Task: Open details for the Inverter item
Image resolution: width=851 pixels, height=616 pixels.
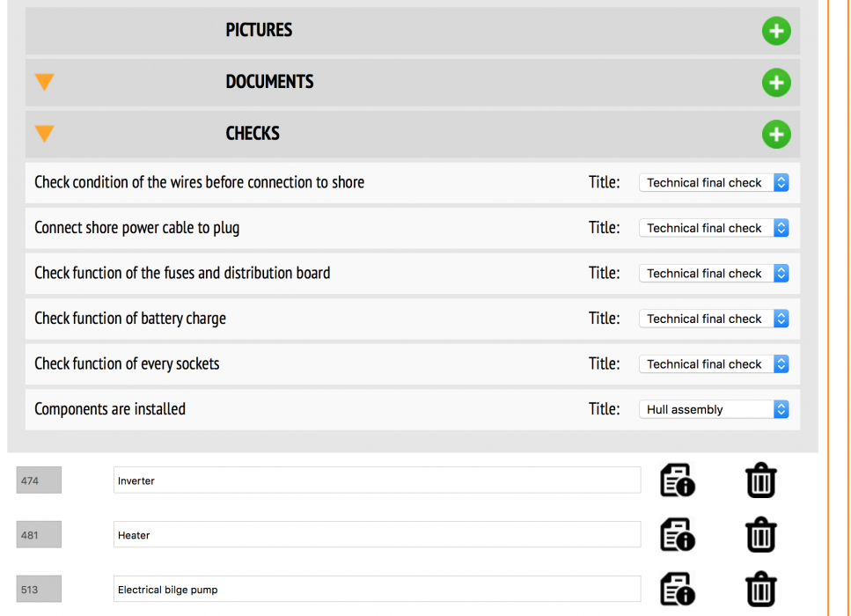Action: pos(677,481)
